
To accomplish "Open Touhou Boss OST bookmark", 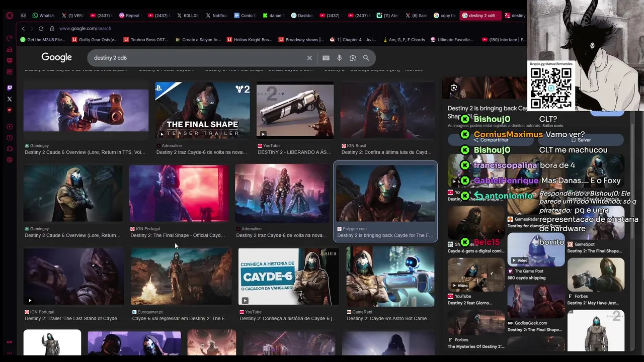I will [146, 40].
